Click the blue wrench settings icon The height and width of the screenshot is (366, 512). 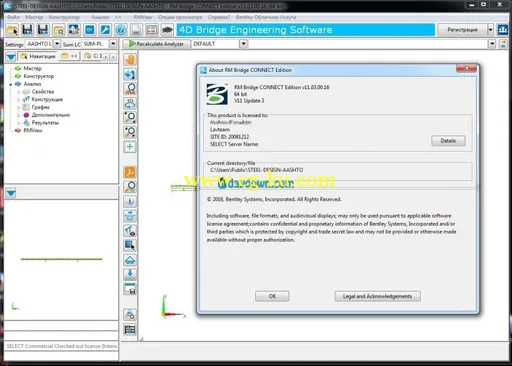coord(105,30)
